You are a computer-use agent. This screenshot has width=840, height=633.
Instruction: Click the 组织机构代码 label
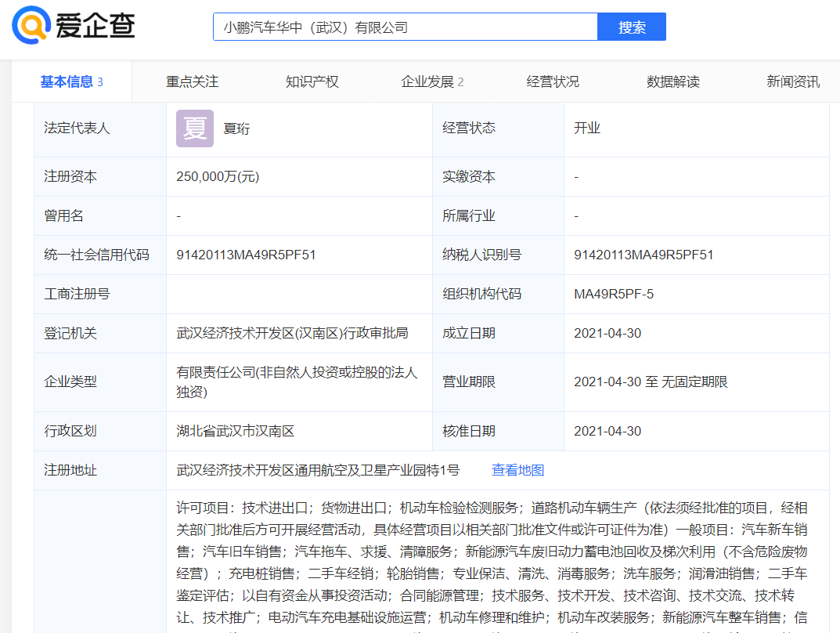(x=481, y=294)
